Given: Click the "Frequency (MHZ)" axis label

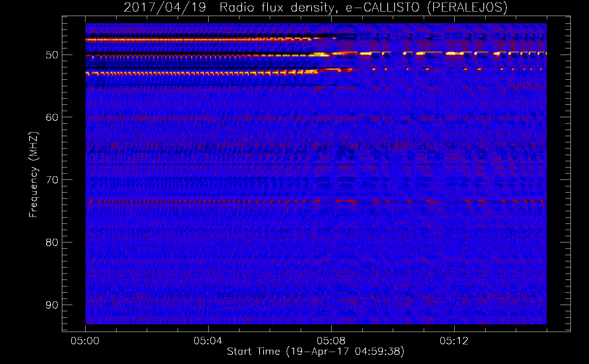Looking at the screenshot, I should click(x=33, y=174).
